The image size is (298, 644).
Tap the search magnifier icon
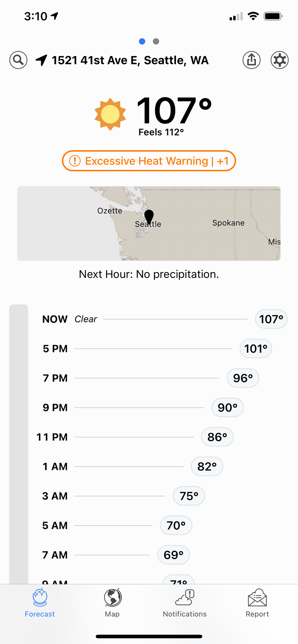click(18, 60)
